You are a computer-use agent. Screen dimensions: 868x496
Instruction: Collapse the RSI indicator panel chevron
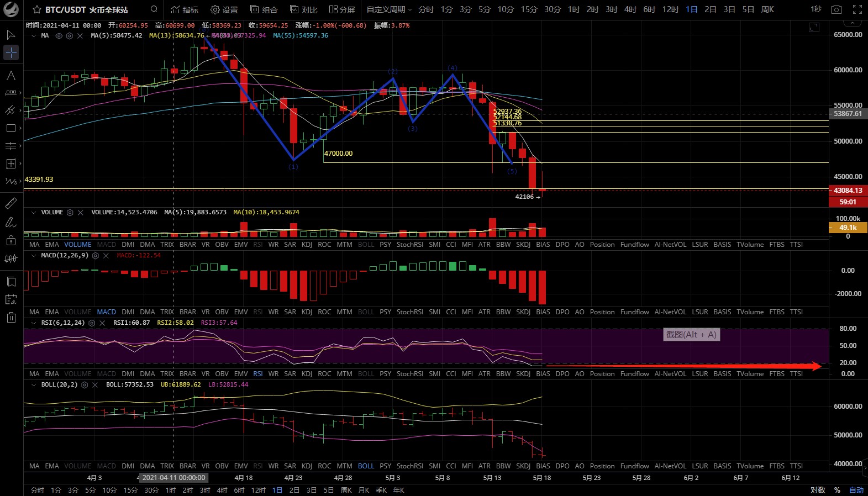point(34,323)
